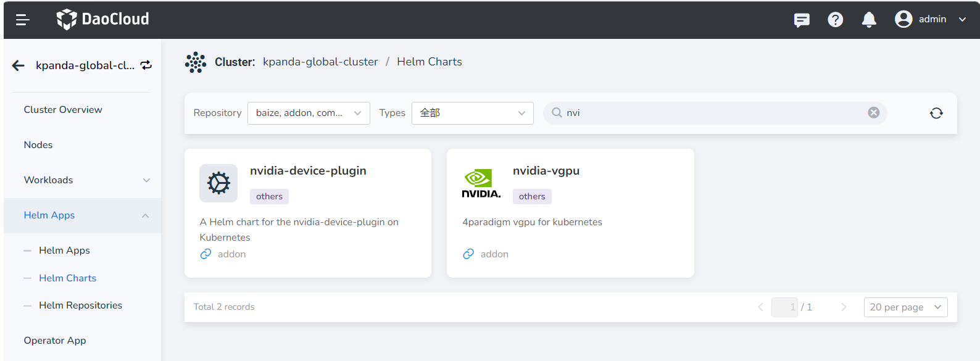Click kpanda-global-cluster breadcrumb link

(320, 62)
